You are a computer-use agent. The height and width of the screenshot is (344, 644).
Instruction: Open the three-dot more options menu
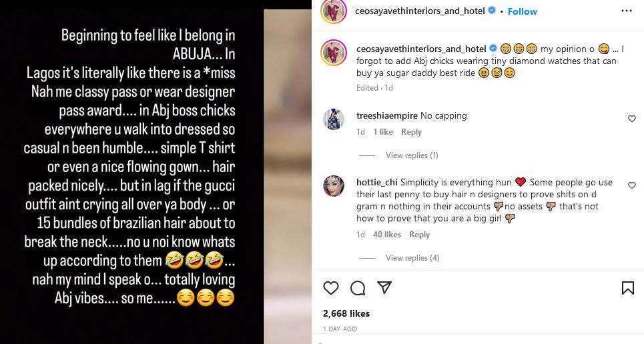click(626, 11)
